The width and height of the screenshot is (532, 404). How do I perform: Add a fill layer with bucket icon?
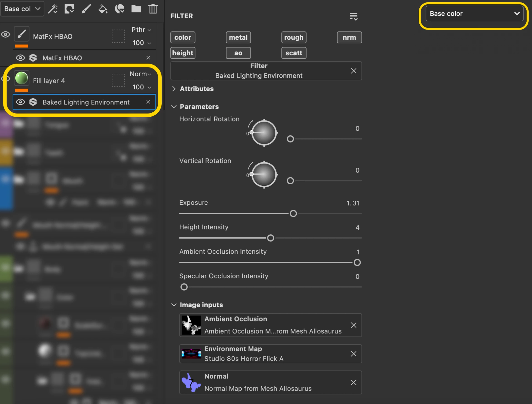pyautogui.click(x=103, y=9)
